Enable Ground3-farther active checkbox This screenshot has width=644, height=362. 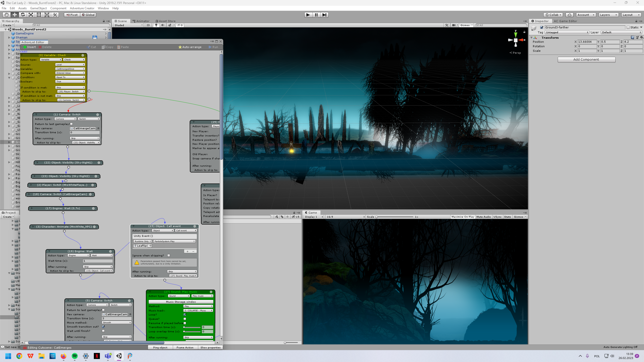tap(542, 27)
